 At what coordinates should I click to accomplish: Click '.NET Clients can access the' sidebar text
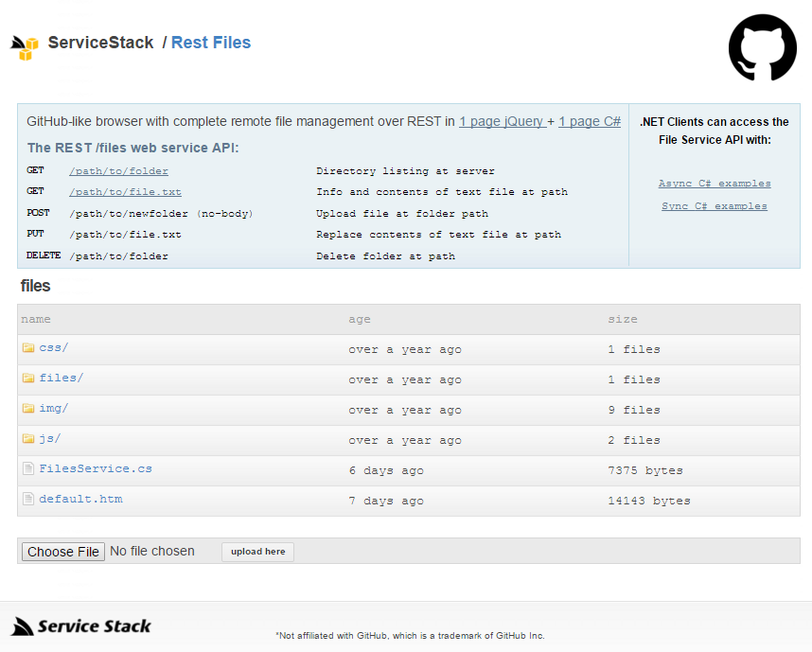[715, 122]
